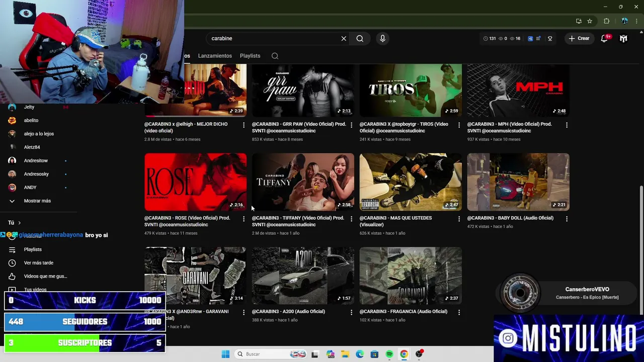
Task: Open options for MAS QUE USTEDES video
Action: point(459,219)
